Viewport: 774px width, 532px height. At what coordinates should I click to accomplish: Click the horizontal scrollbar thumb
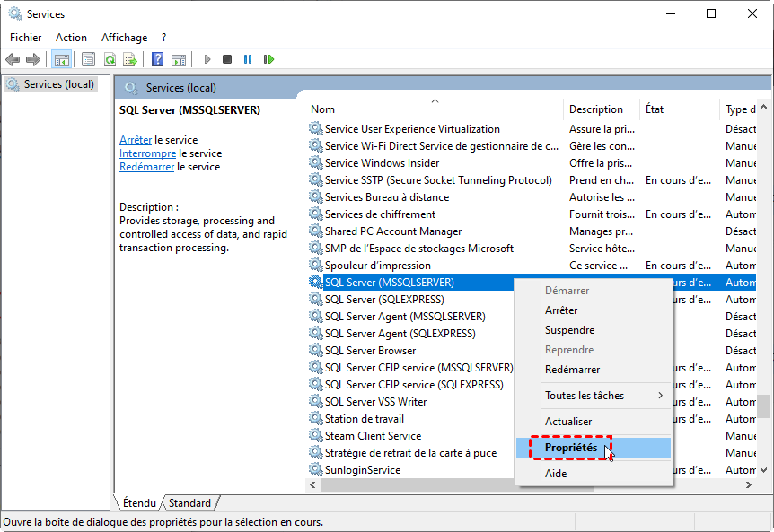(x=457, y=485)
